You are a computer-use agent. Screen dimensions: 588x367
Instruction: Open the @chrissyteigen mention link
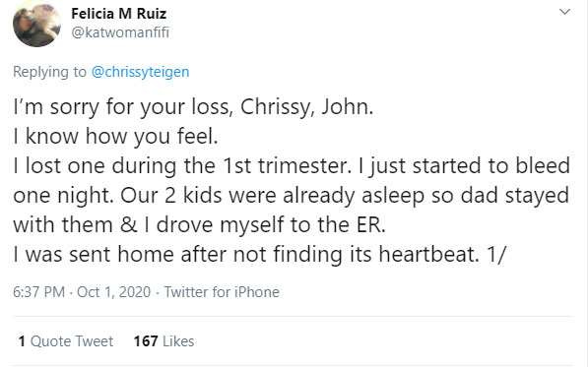[x=141, y=72]
